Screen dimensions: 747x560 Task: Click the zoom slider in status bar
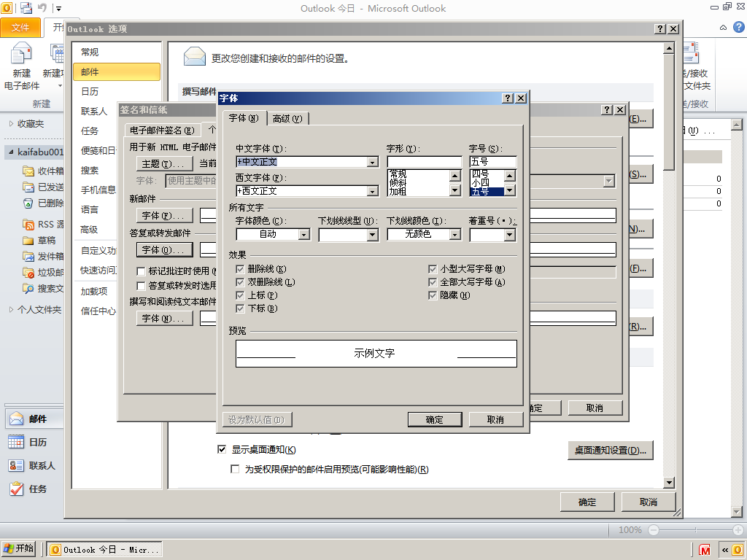(x=695, y=530)
